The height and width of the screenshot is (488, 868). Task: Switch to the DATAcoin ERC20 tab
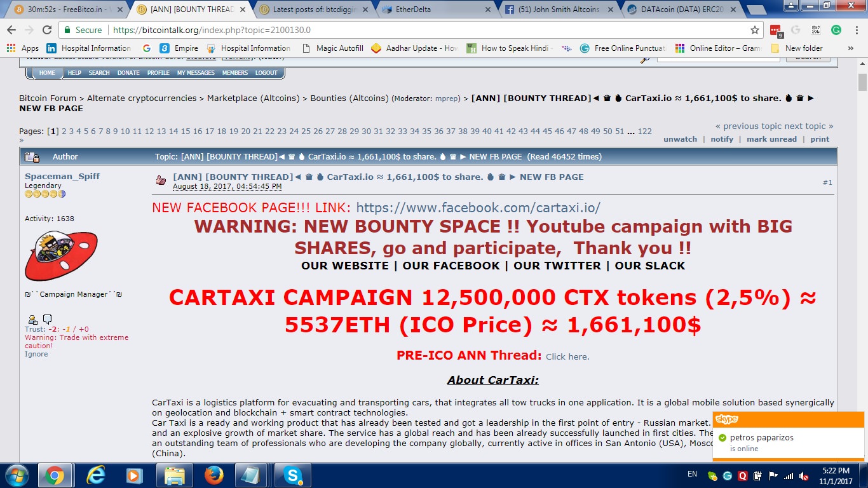point(679,10)
